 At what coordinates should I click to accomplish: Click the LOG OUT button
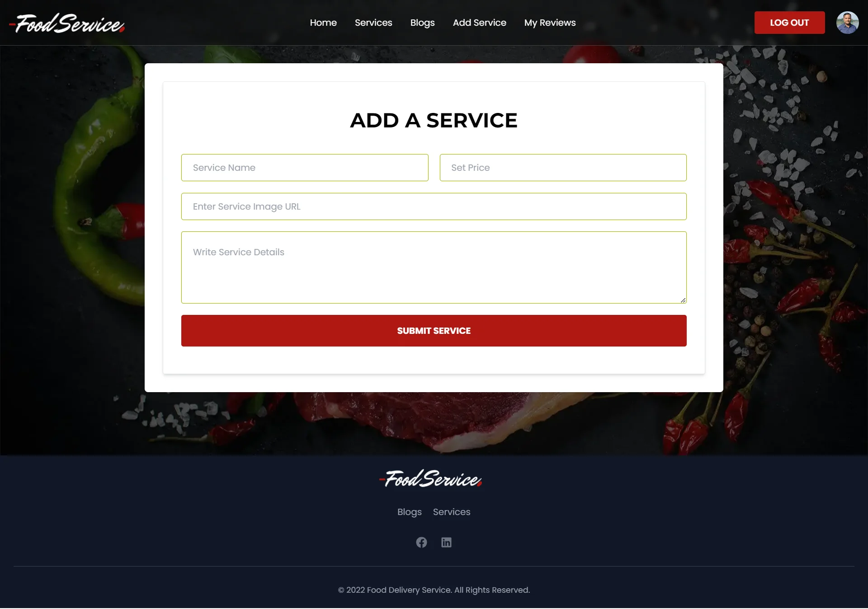pyautogui.click(x=789, y=23)
